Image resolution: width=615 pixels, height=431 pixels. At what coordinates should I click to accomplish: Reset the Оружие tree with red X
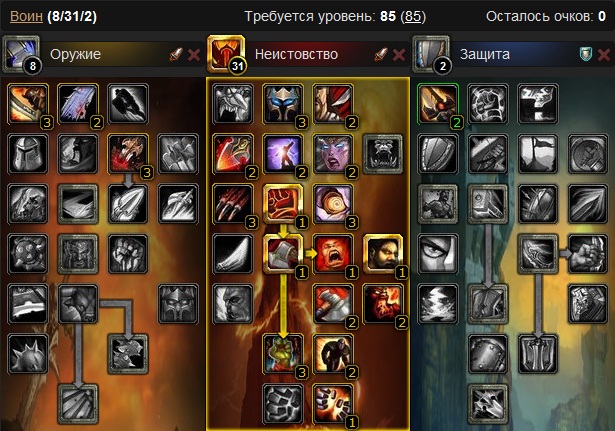coord(194,55)
